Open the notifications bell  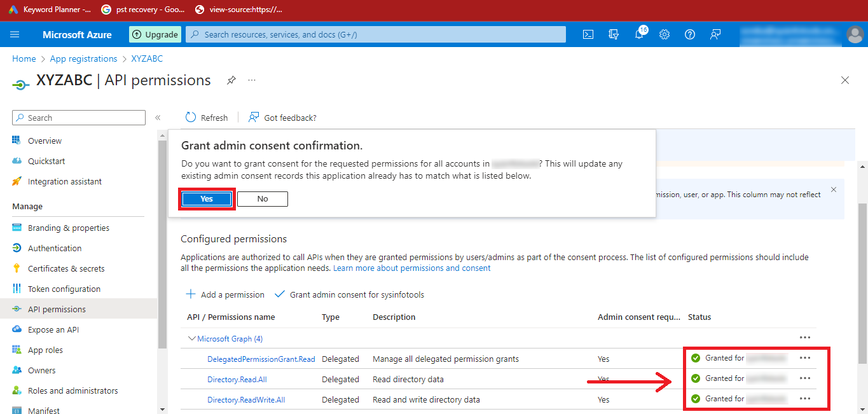639,35
